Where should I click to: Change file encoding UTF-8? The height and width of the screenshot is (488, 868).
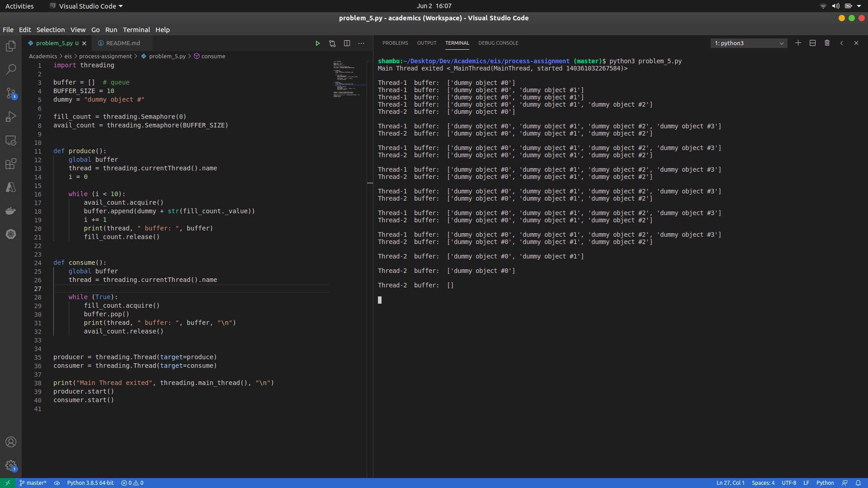[x=789, y=483]
